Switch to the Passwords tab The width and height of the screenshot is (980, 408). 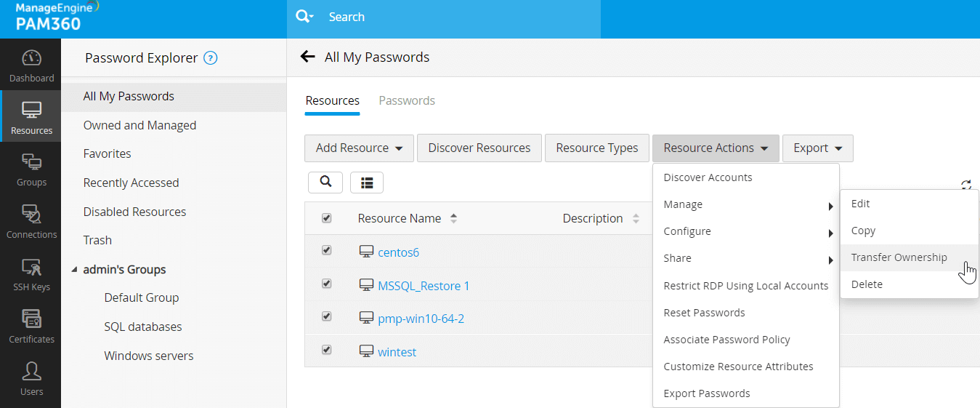[x=407, y=100]
